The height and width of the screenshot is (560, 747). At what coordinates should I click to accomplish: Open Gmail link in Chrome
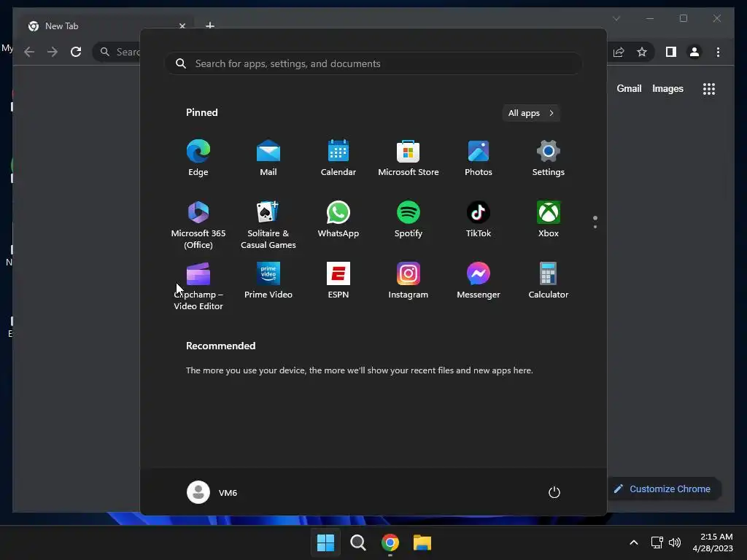[x=629, y=88]
